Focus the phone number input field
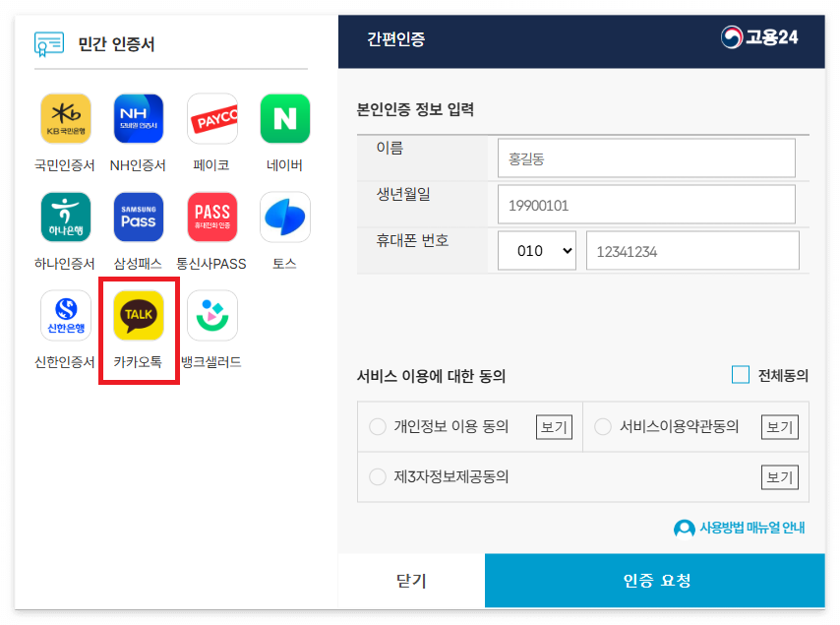The width and height of the screenshot is (840, 625). click(692, 250)
